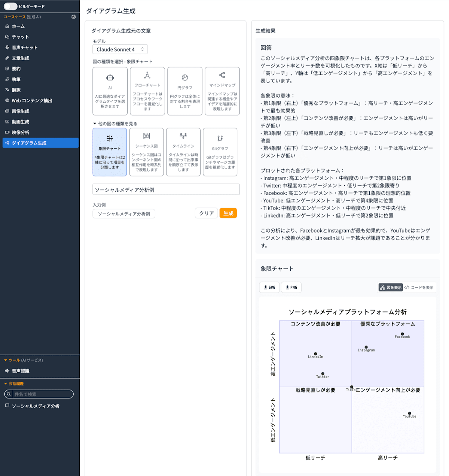The height and width of the screenshot is (476, 449).
Task: Download the chart as SVG
Action: click(269, 287)
